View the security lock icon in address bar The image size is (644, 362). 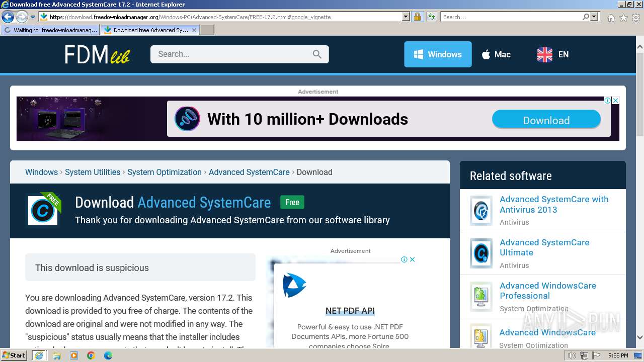click(417, 17)
